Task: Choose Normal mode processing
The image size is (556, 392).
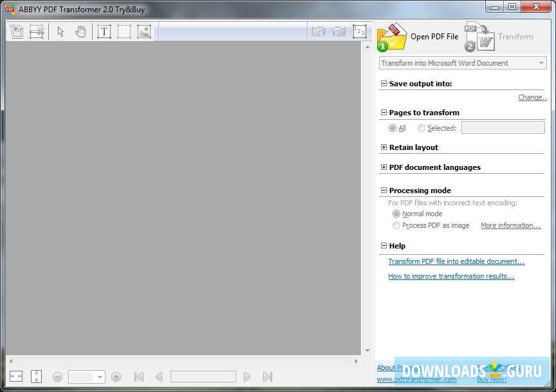Action: pos(396,214)
